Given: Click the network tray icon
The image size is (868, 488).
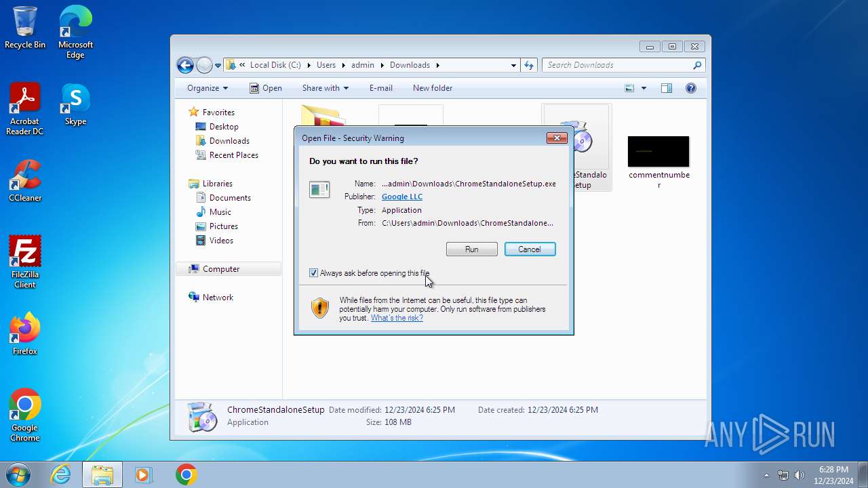Looking at the screenshot, I should coord(783,475).
